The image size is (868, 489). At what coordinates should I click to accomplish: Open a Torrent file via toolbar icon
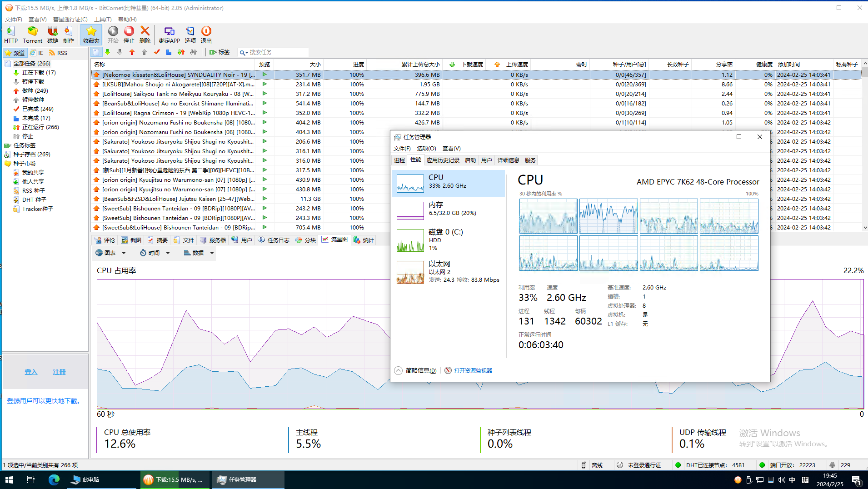click(32, 35)
